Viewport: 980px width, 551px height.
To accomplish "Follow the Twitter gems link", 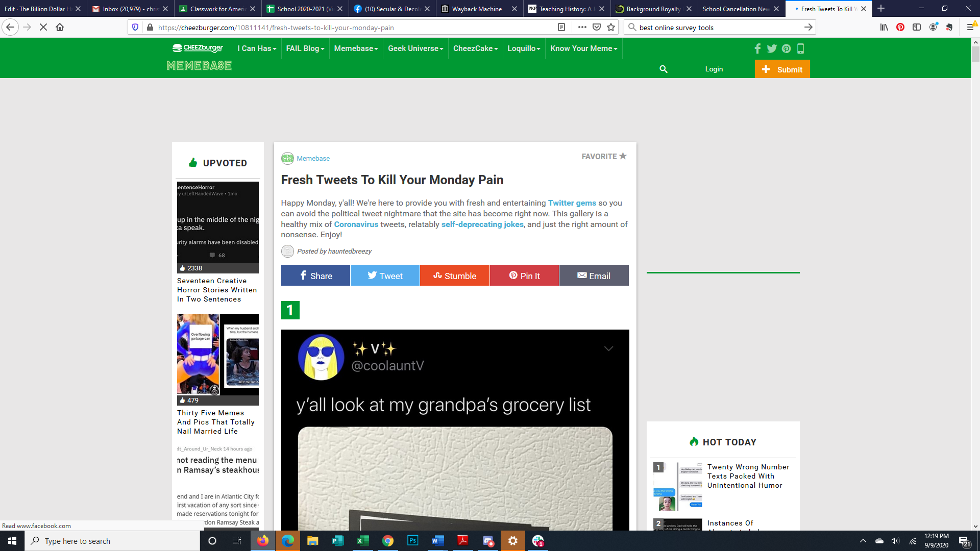I will 572,203.
